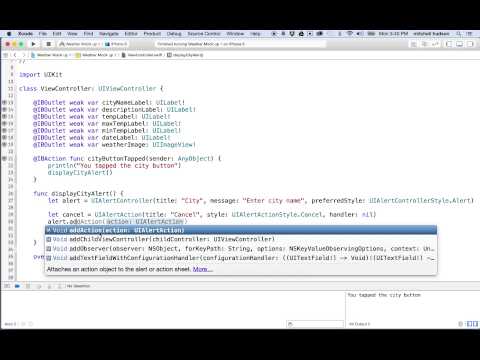Toggle the Navigator panel visibility
This screenshot has width=480, height=360.
pyautogui.click(x=449, y=44)
